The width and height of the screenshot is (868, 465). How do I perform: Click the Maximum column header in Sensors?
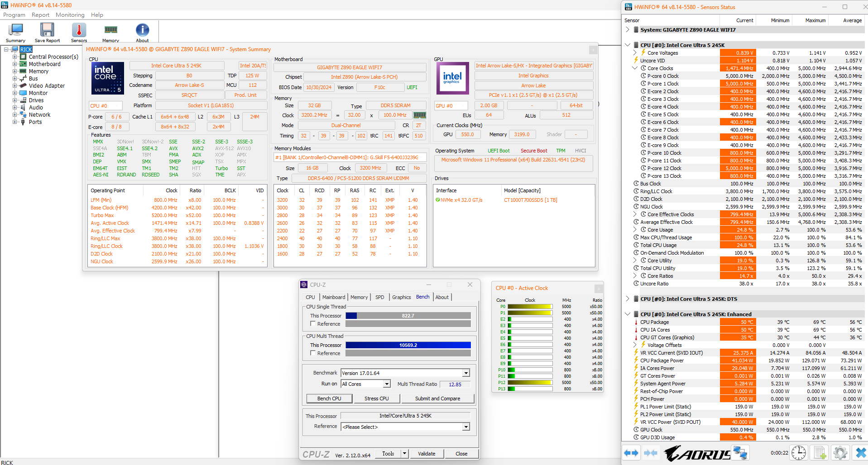coord(815,20)
